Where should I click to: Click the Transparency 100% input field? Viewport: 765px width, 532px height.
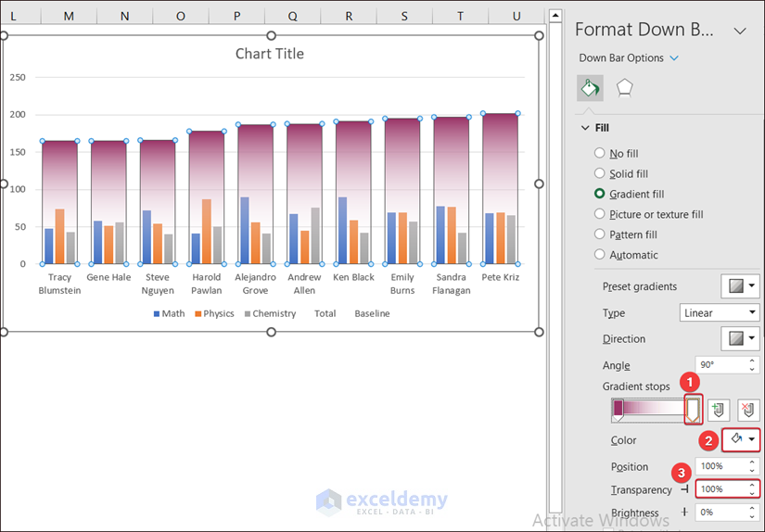pyautogui.click(x=721, y=489)
